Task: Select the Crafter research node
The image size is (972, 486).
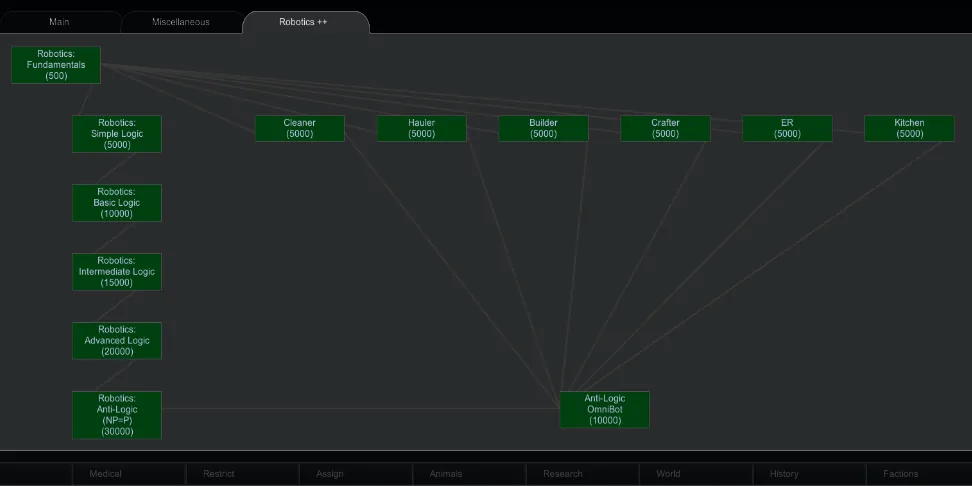Action: click(x=665, y=128)
